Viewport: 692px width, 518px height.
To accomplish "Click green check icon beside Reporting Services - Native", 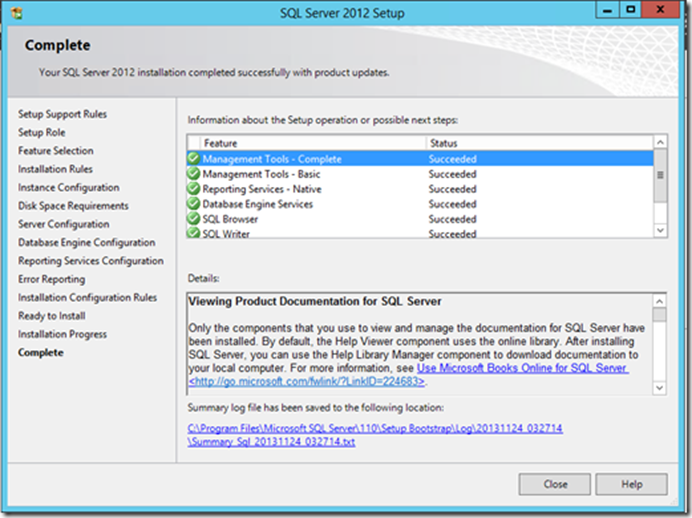I will click(x=194, y=188).
